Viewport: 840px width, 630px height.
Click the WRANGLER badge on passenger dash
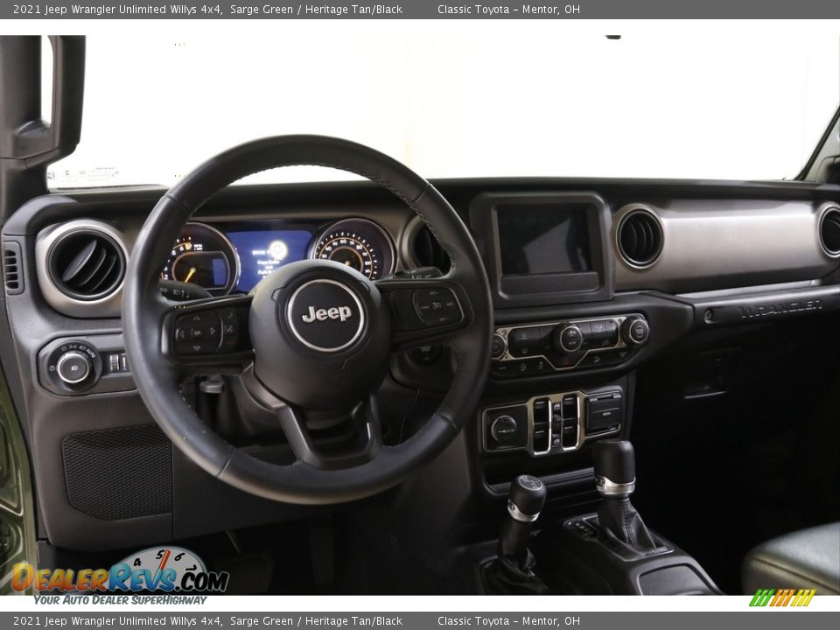tap(779, 310)
